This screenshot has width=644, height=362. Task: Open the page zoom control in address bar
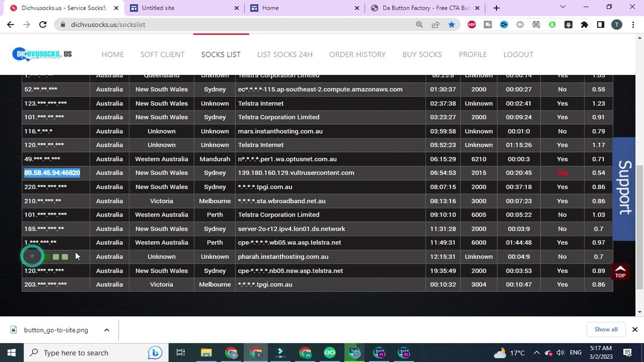click(419, 25)
